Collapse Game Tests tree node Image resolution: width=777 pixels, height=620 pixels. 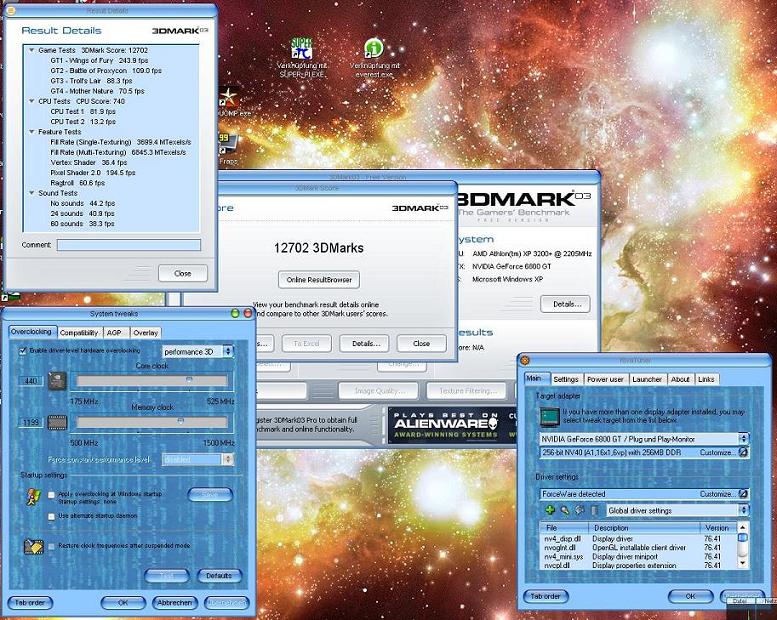tap(32, 51)
